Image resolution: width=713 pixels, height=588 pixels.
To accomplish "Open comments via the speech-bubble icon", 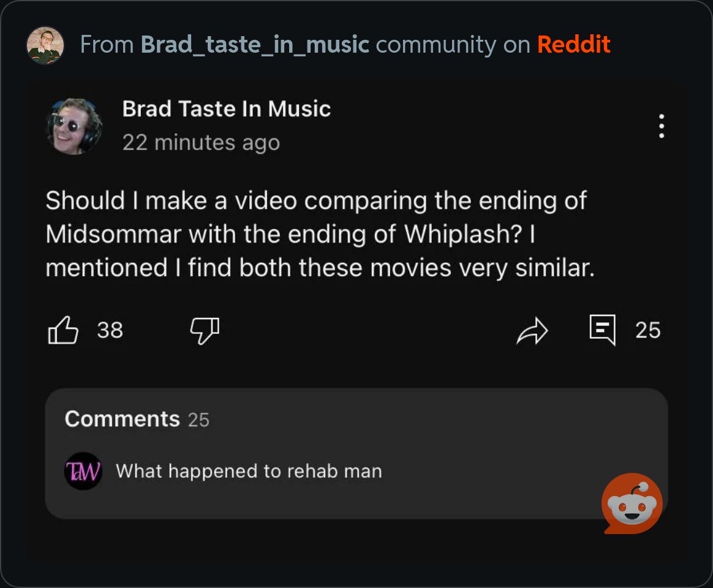I will click(x=603, y=330).
